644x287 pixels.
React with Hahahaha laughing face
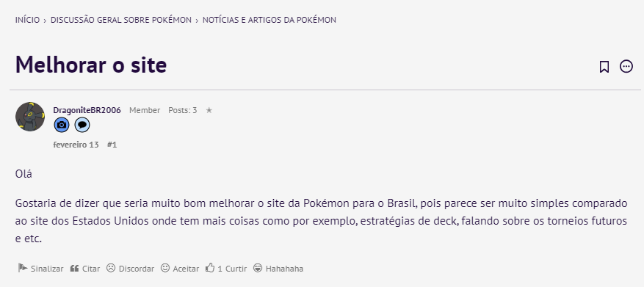click(278, 269)
